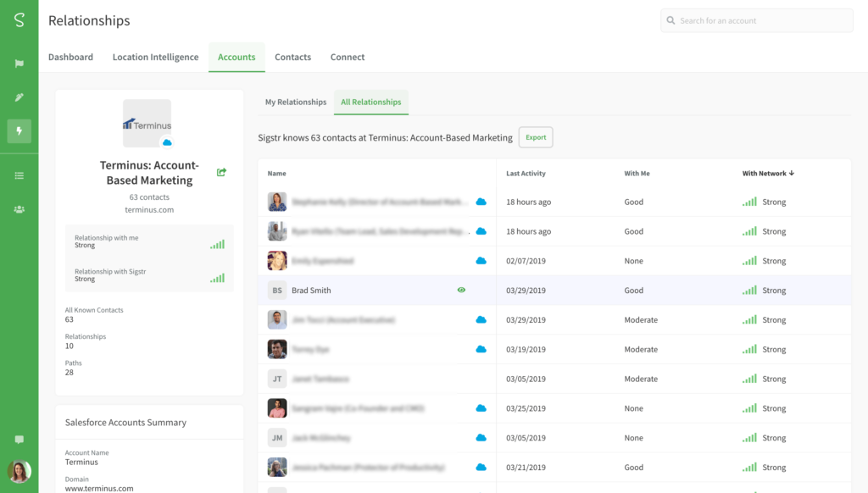Image resolution: width=868 pixels, height=493 pixels.
Task: Open the Connect tab
Action: (348, 57)
